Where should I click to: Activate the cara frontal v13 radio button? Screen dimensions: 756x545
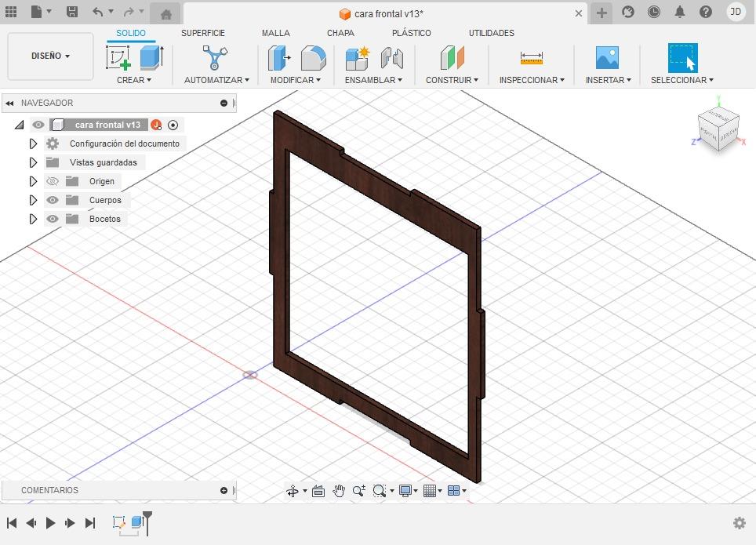coord(173,125)
